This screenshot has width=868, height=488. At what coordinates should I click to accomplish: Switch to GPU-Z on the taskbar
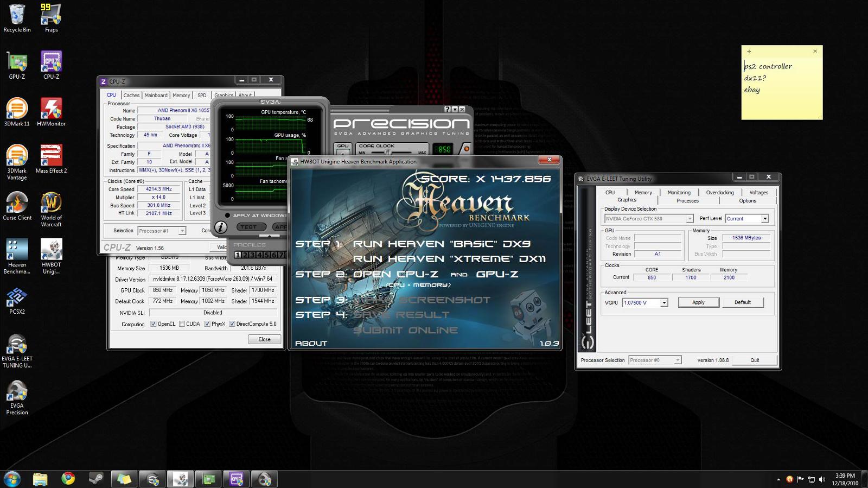[x=209, y=479]
